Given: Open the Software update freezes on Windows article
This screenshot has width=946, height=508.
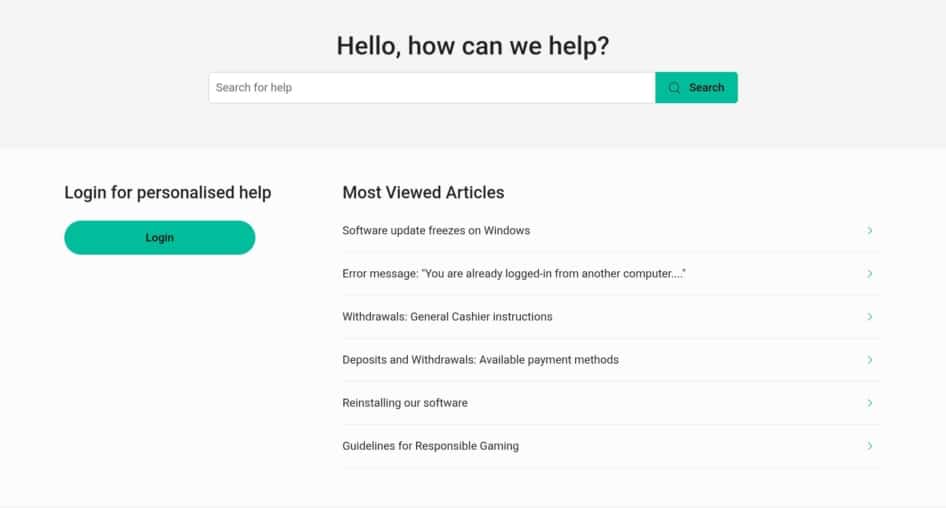Looking at the screenshot, I should point(436,230).
